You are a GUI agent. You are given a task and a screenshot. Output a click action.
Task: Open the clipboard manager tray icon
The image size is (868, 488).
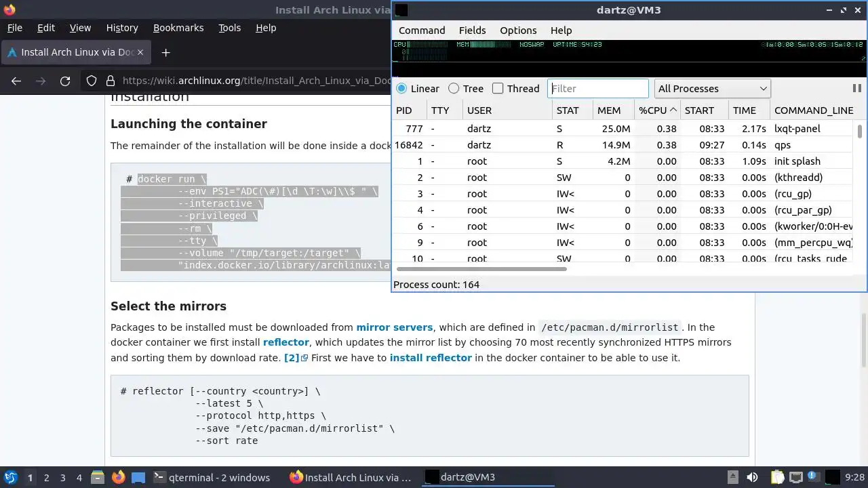click(x=777, y=478)
